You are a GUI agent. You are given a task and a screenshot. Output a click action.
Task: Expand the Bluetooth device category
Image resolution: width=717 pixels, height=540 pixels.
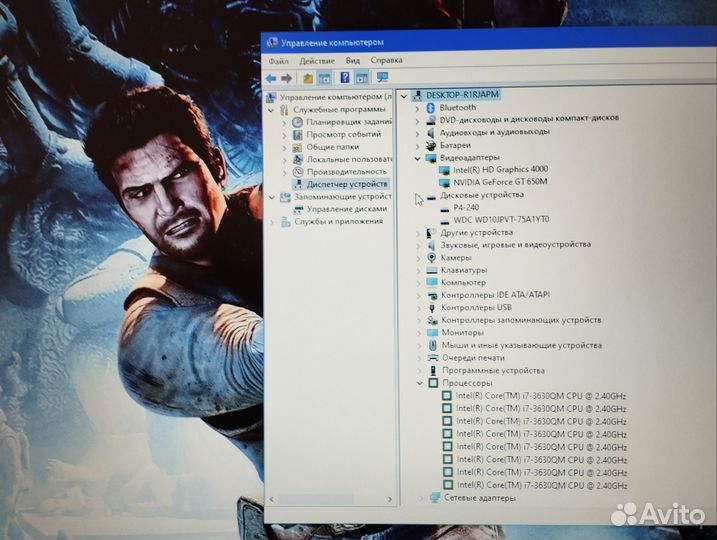(417, 109)
